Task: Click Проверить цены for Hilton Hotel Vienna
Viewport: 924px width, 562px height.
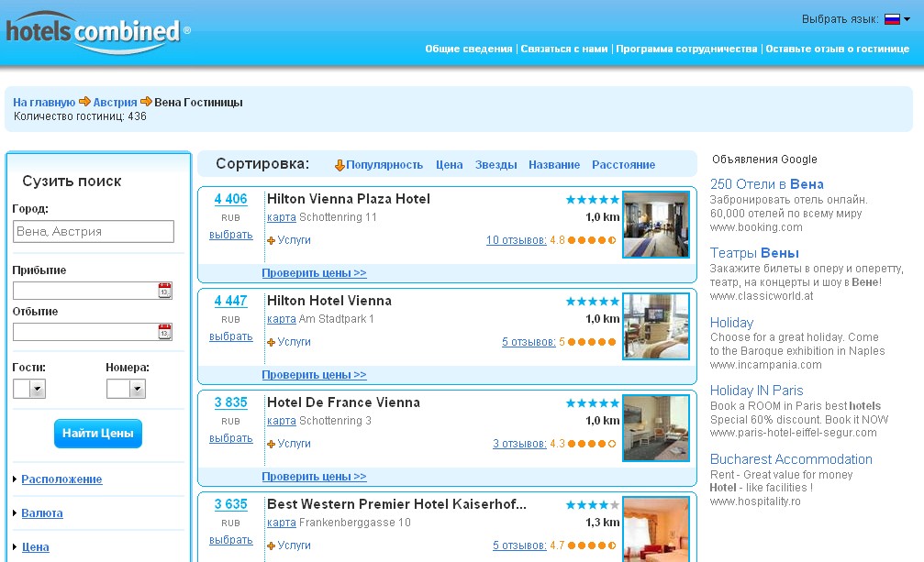Action: pyautogui.click(x=314, y=375)
